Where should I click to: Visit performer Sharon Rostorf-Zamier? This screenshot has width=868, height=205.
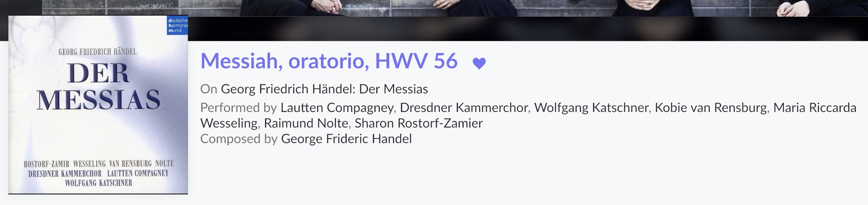coord(419,123)
